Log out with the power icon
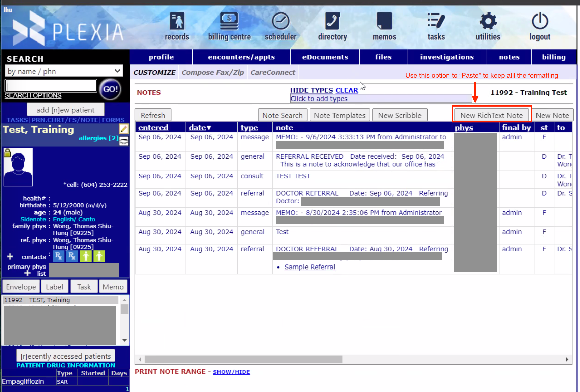This screenshot has width=580, height=392. (540, 21)
